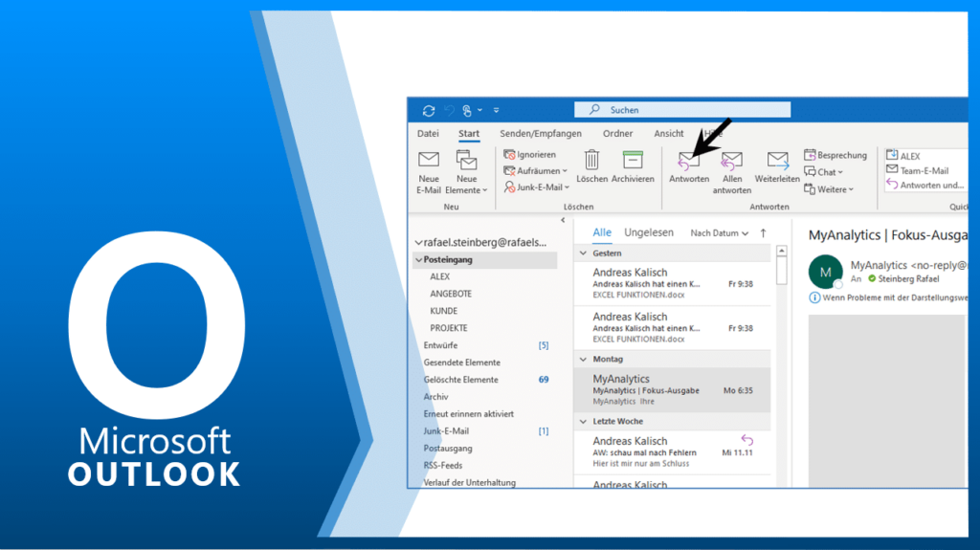Screen dimensions: 980x550
Task: Open the Ansicht ribbon tab
Action: (x=668, y=133)
